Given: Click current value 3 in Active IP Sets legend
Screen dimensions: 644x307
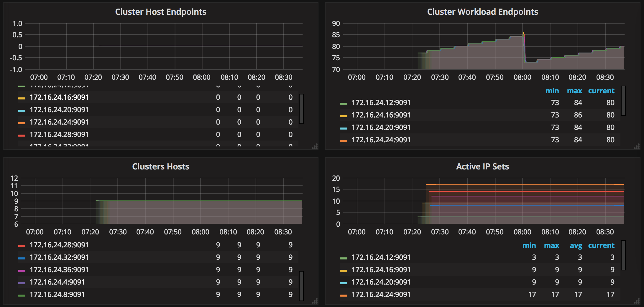Looking at the screenshot, I should 612,257.
